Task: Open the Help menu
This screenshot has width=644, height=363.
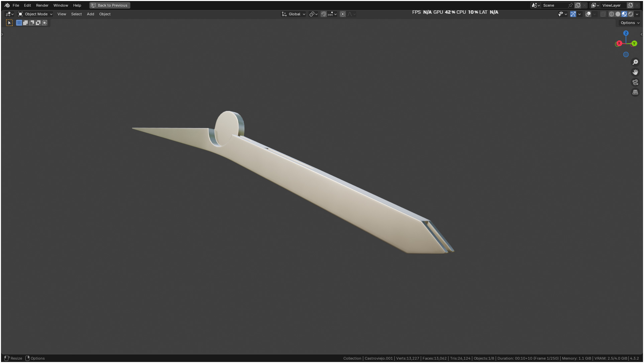Action: tap(77, 5)
